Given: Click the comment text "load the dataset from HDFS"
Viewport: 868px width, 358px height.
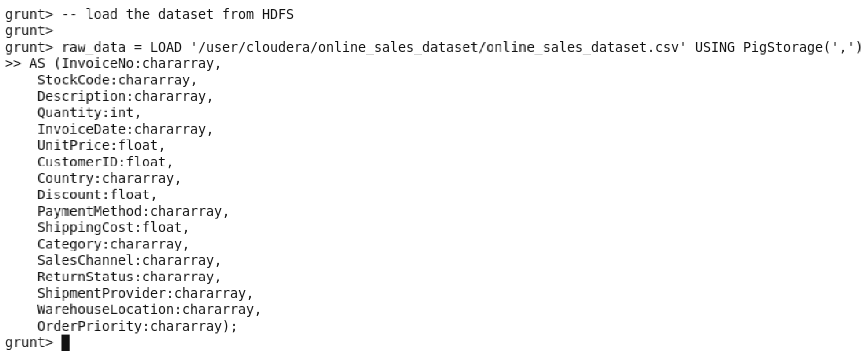Looking at the screenshot, I should (x=189, y=14).
